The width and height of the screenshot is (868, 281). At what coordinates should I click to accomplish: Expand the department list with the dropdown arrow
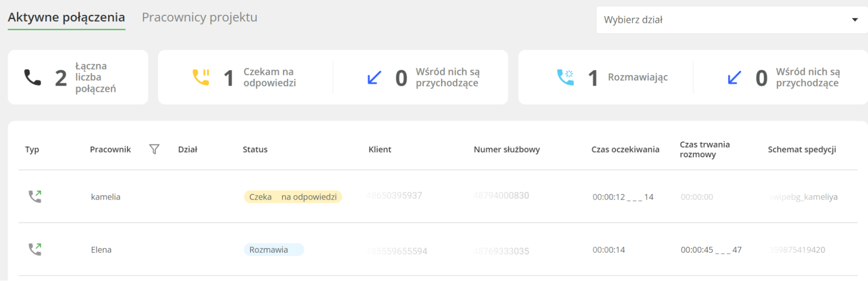coord(855,20)
